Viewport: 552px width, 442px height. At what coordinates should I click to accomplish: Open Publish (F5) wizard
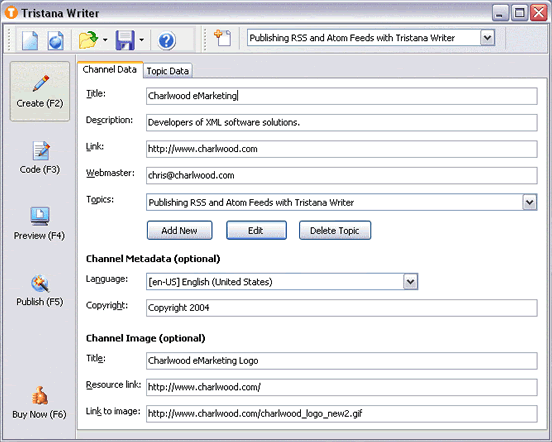pos(40,290)
